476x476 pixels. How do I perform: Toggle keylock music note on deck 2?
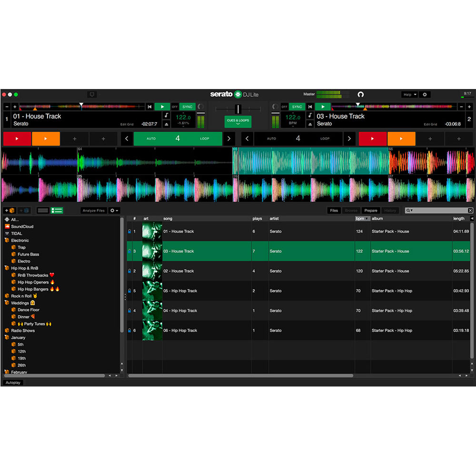coord(310,115)
